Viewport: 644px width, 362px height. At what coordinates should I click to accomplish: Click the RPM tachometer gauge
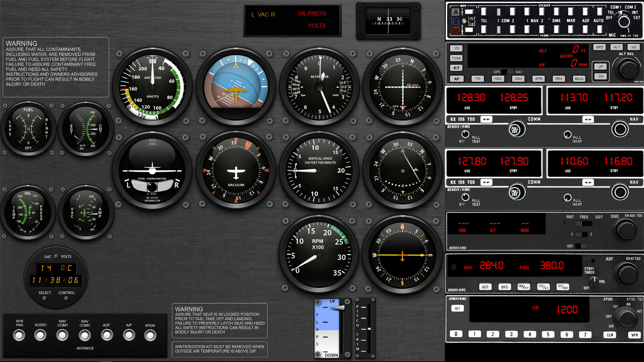tap(319, 254)
